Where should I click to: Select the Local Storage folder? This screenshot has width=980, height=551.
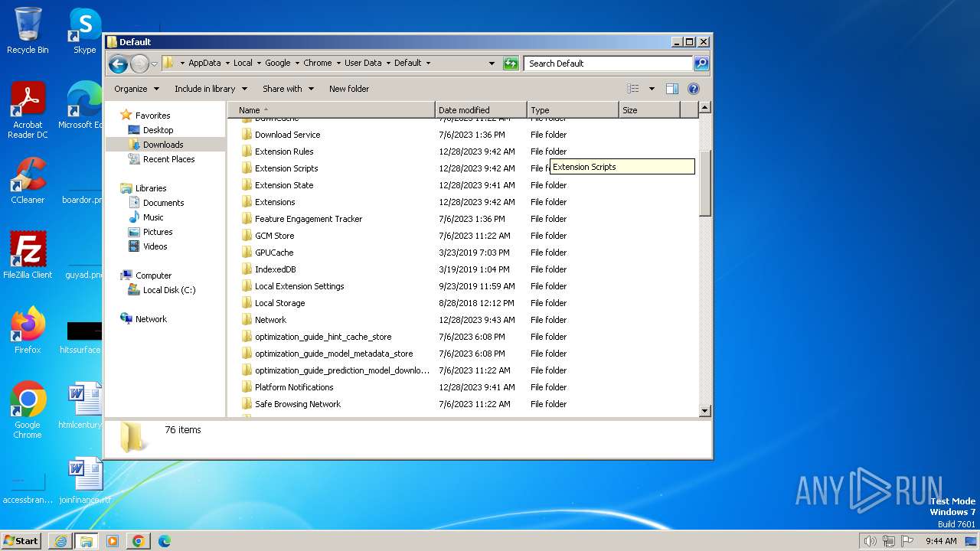point(279,303)
